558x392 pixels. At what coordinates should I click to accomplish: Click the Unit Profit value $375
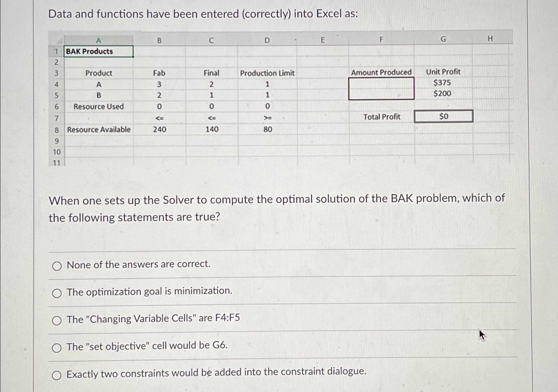click(442, 83)
